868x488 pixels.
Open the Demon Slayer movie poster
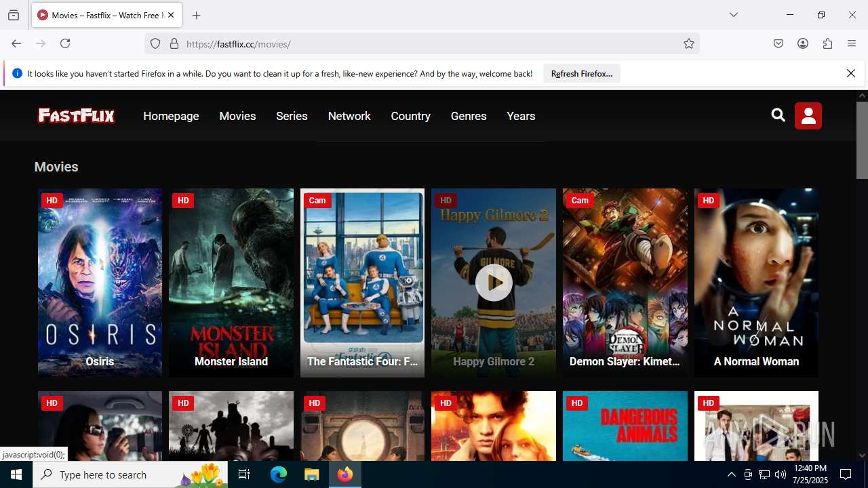625,282
